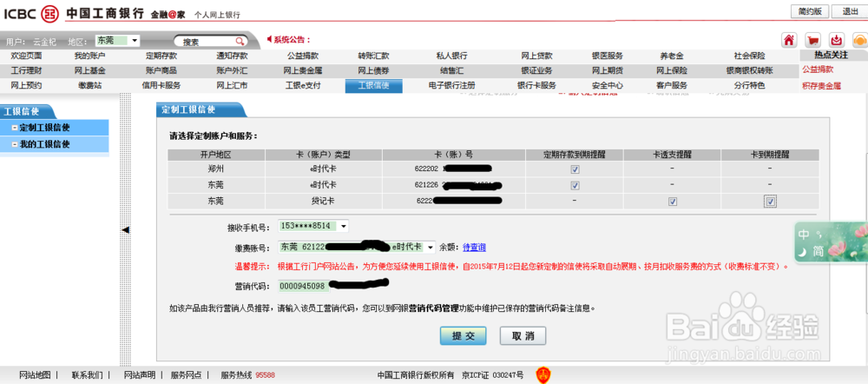868x384 pixels.
Task: Click the download inbox icon
Action: tap(837, 41)
